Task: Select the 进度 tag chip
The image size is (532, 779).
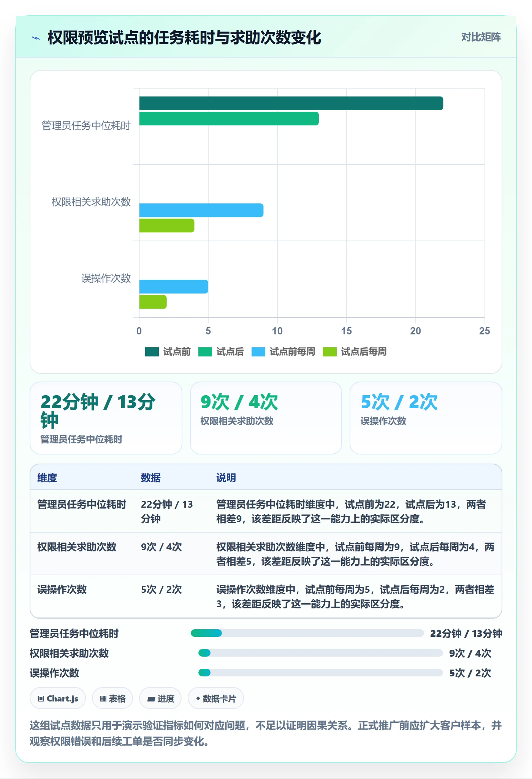Action: coord(160,698)
